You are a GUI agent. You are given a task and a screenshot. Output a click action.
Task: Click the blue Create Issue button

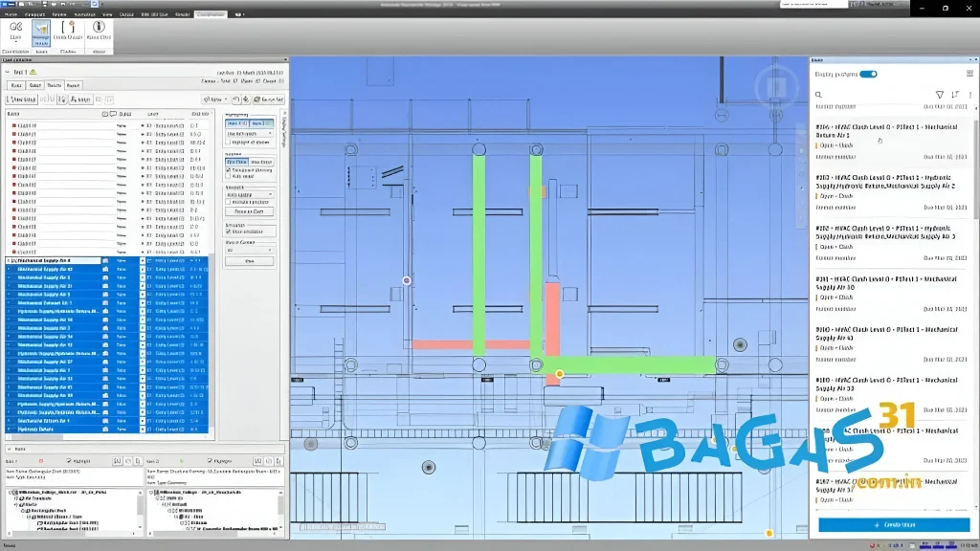click(x=894, y=525)
